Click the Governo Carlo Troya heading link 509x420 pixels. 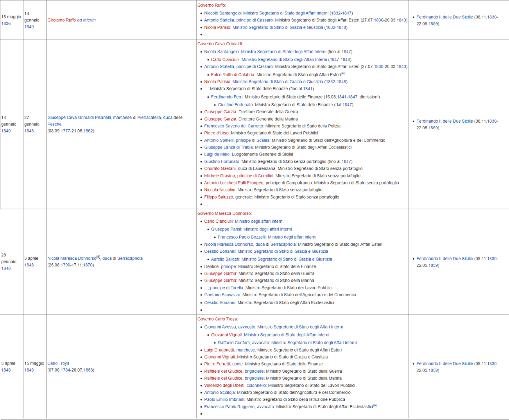[217, 319]
